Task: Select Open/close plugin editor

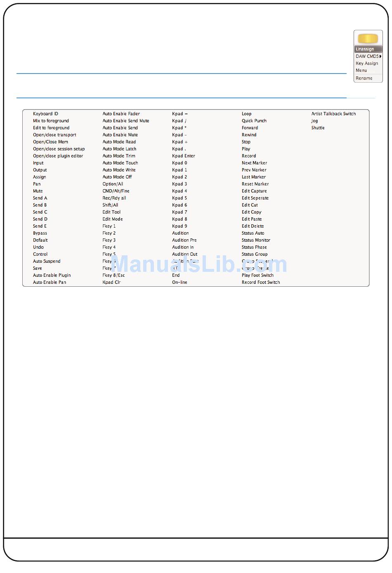Action: 58,156
